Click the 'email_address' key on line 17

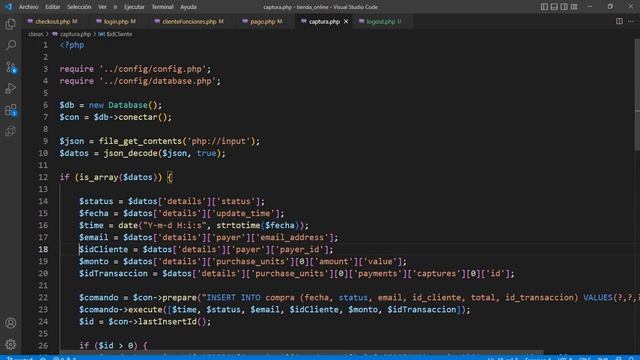click(x=292, y=238)
